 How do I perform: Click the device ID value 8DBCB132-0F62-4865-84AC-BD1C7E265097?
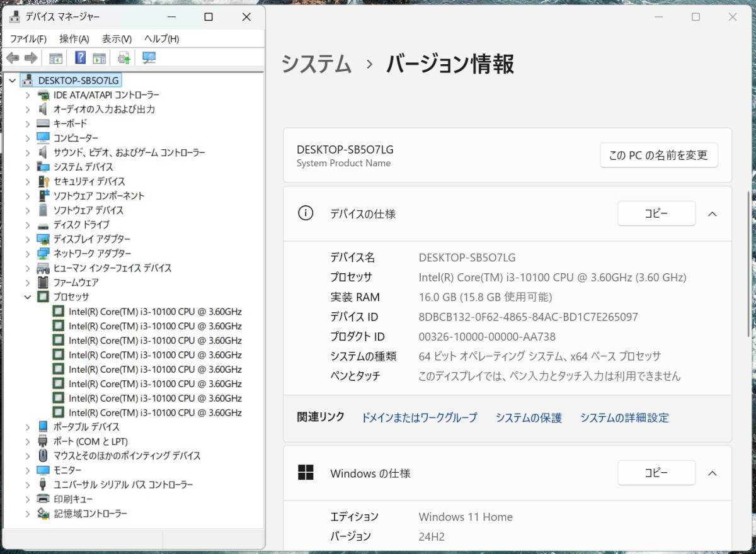coord(529,317)
